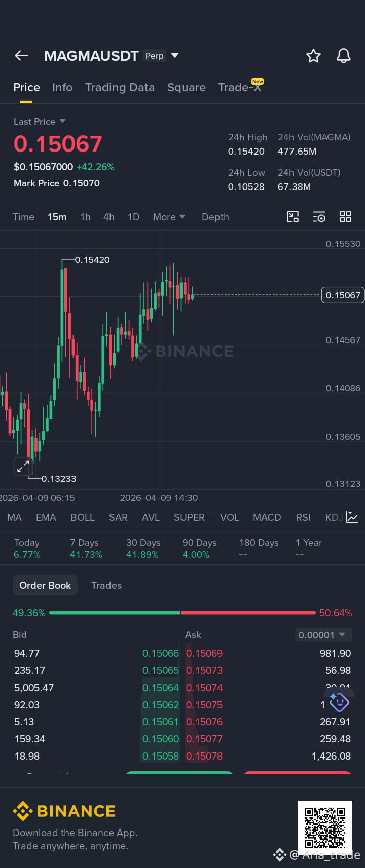Open the Last Price dropdown
This screenshot has height=868, width=365.
point(40,122)
